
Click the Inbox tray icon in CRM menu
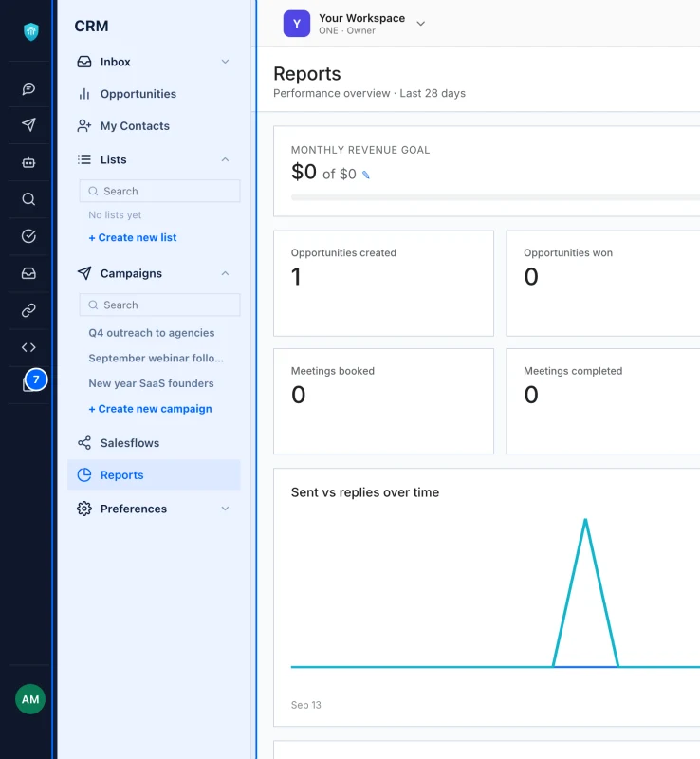click(x=84, y=62)
